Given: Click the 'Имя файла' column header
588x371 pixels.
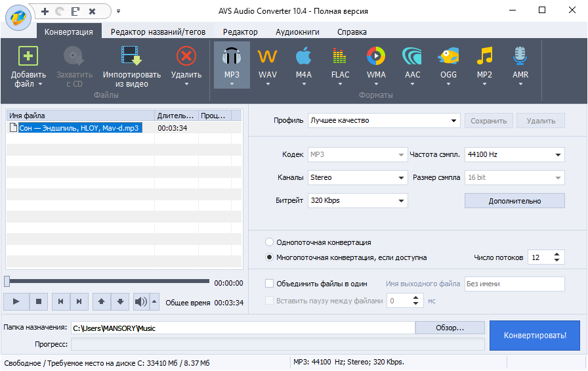Looking at the screenshot, I should [x=80, y=116].
